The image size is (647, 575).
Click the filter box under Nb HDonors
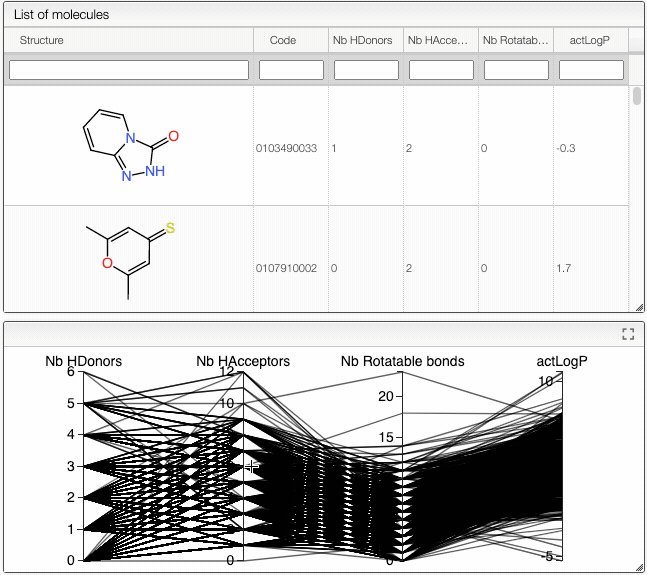click(x=366, y=70)
